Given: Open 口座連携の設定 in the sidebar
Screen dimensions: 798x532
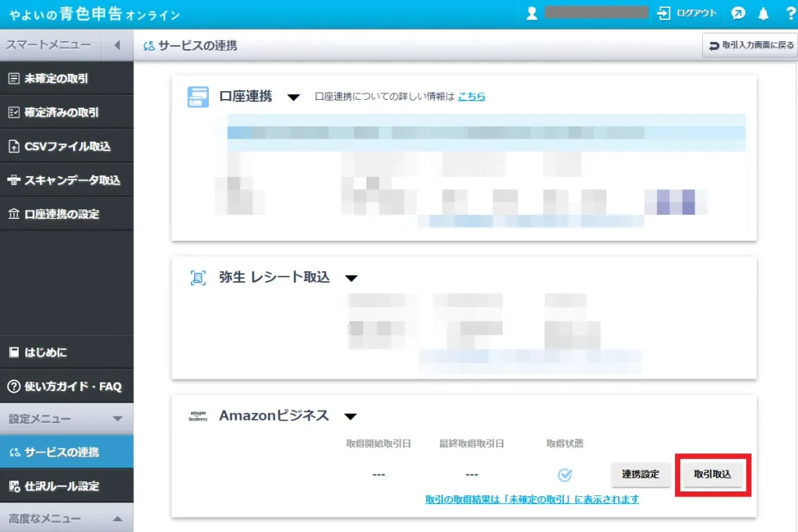Looking at the screenshot, I should (67, 214).
